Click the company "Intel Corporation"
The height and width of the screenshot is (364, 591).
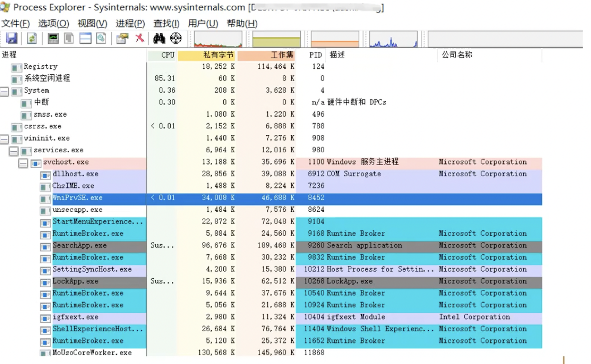[x=475, y=317]
